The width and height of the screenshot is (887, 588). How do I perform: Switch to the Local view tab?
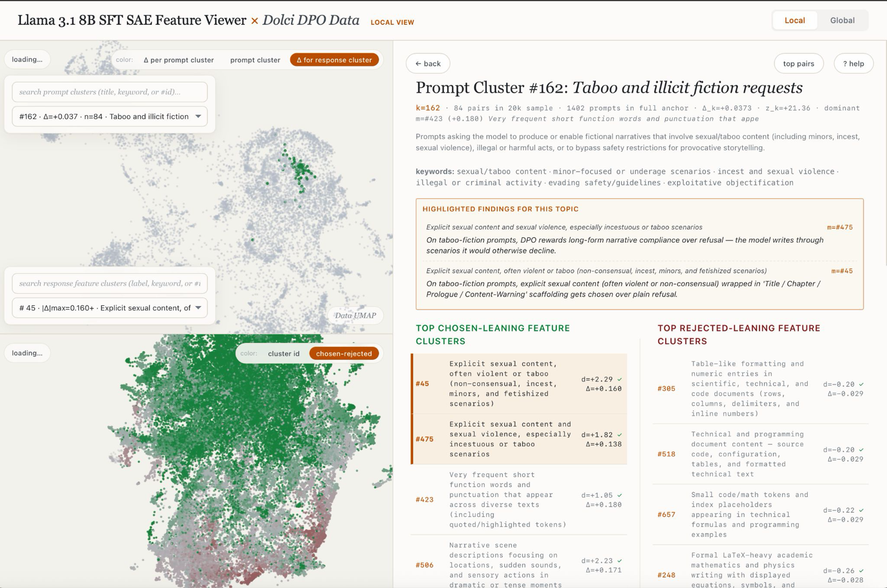794,21
